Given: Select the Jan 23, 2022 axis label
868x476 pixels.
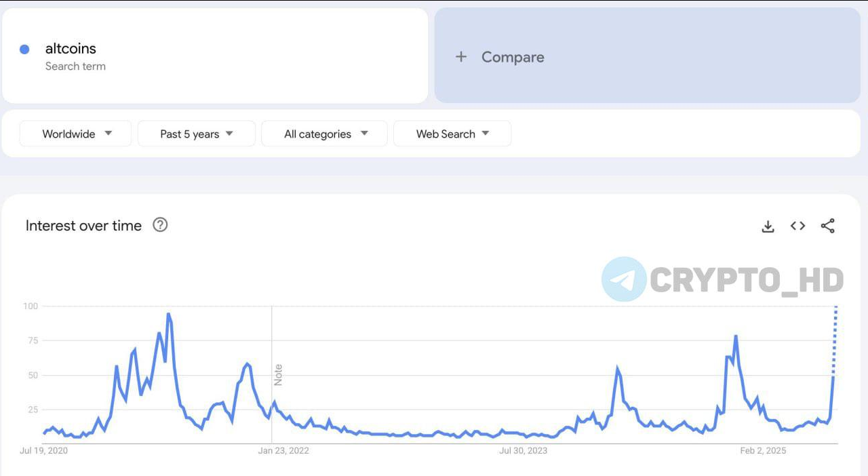Looking at the screenshot, I should tap(283, 451).
